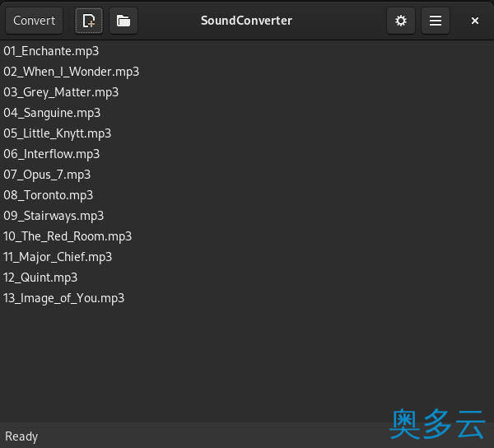Add a file with the add-file icon
The width and height of the screenshot is (494, 448).
(x=89, y=21)
